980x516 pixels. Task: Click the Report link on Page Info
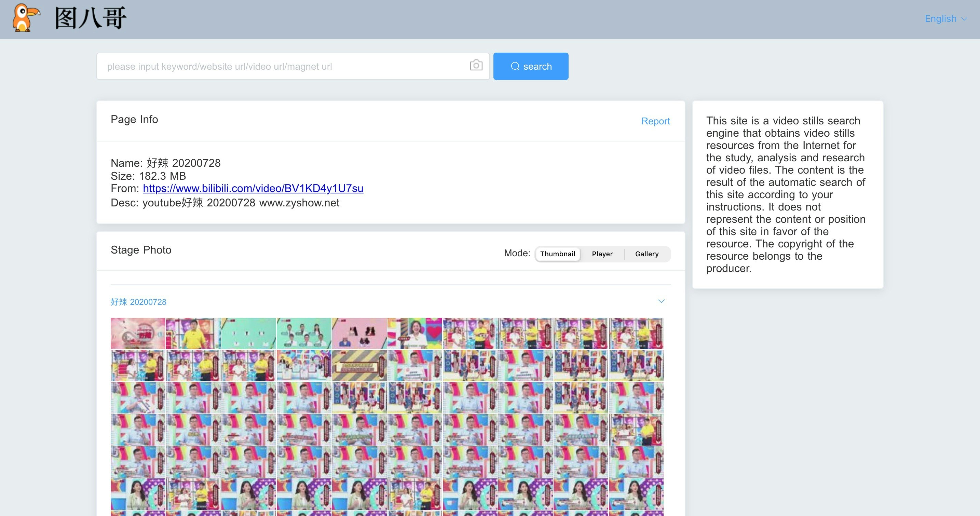point(655,121)
